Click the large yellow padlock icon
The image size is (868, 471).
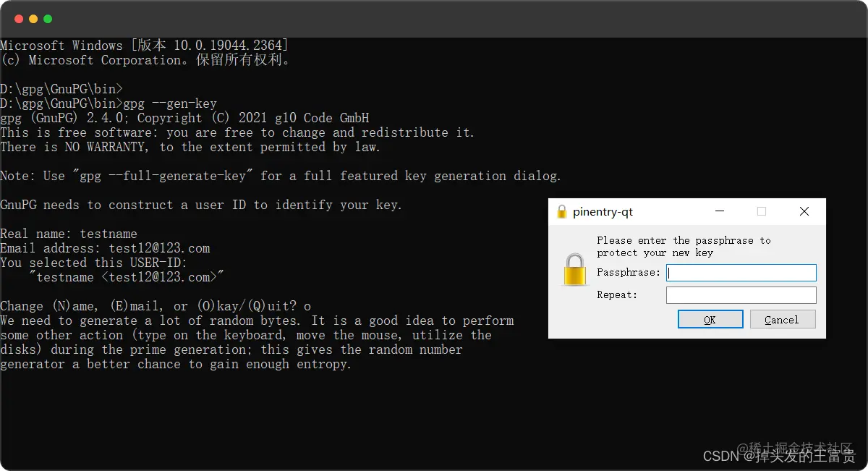[x=574, y=269]
